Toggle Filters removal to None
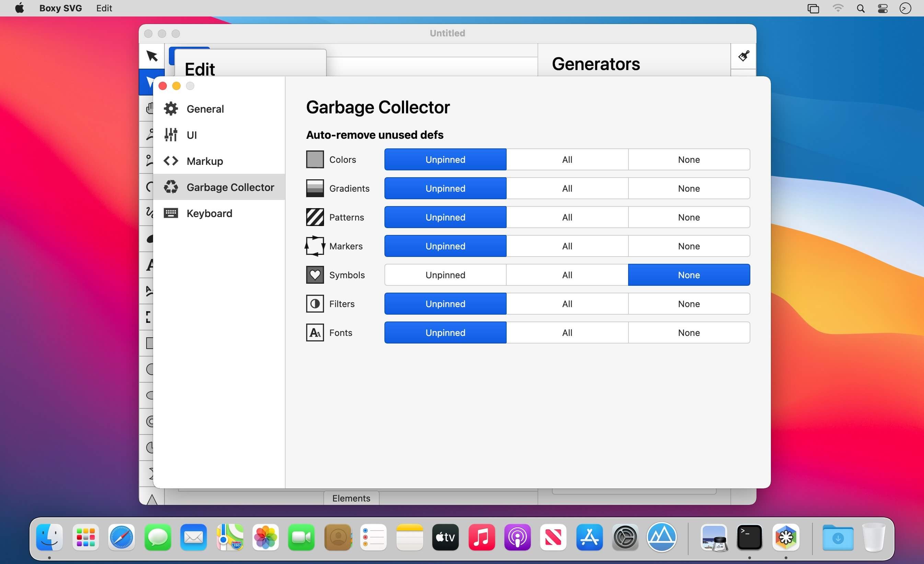Screen dimensions: 924x564 point(689,304)
